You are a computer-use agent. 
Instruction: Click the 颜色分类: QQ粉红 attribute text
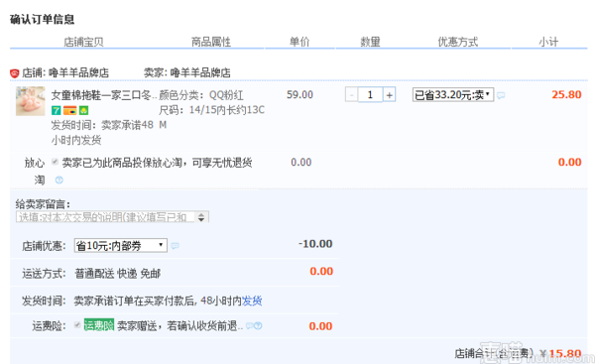pos(201,95)
